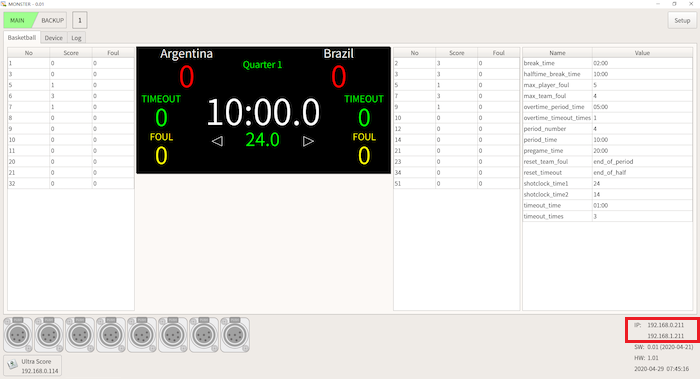700x379 pixels.
Task: Click the numbered 1 button beside BACKUP
Action: click(80, 20)
